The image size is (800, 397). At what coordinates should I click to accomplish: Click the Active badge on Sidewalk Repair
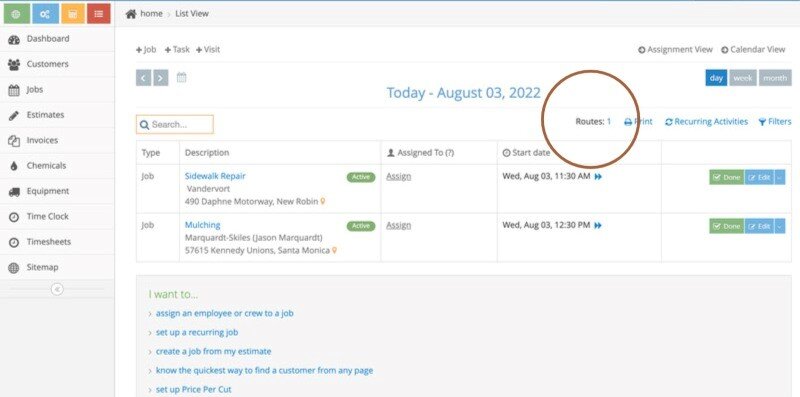pos(361,177)
